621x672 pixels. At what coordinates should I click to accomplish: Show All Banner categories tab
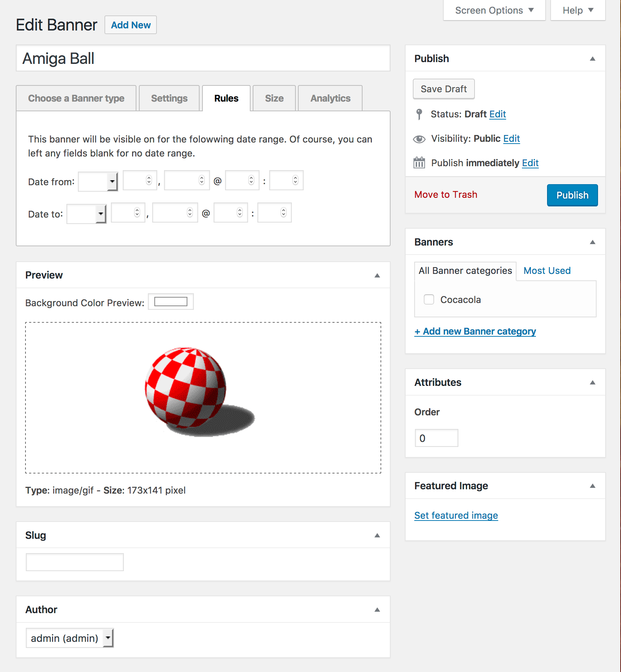click(x=465, y=271)
